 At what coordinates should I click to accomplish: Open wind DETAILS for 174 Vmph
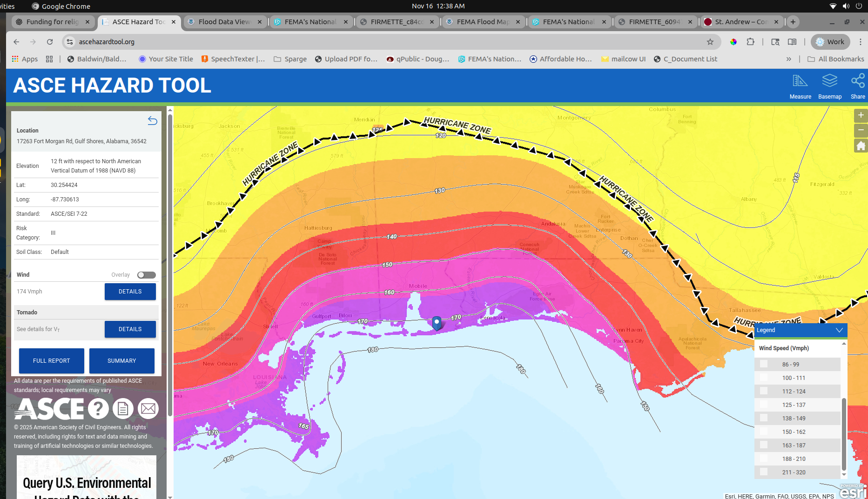point(130,292)
